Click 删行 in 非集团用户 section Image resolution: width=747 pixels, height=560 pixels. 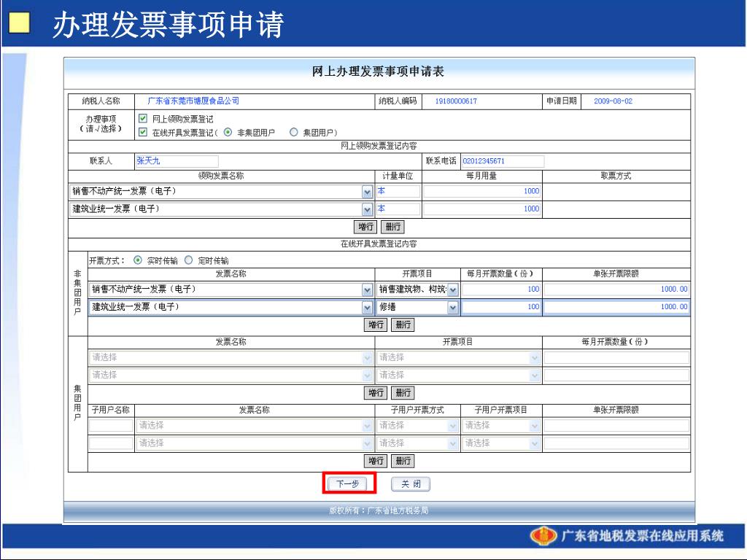[x=403, y=324]
